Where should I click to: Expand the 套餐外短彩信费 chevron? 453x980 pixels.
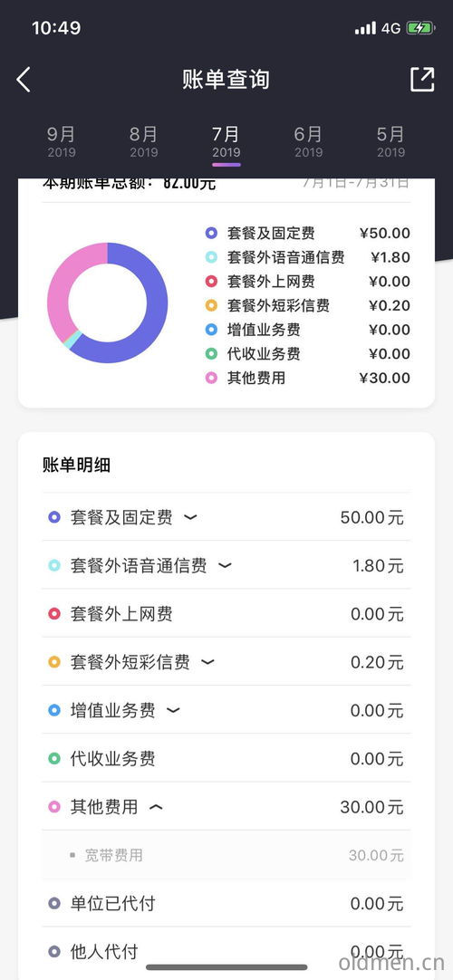207,662
